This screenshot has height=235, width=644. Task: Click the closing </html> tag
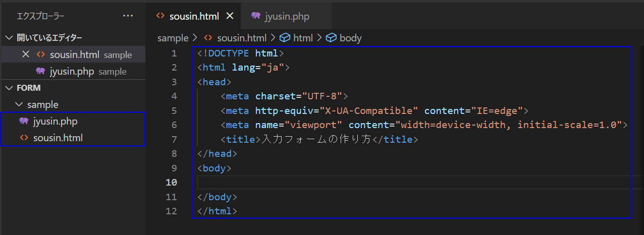(218, 211)
